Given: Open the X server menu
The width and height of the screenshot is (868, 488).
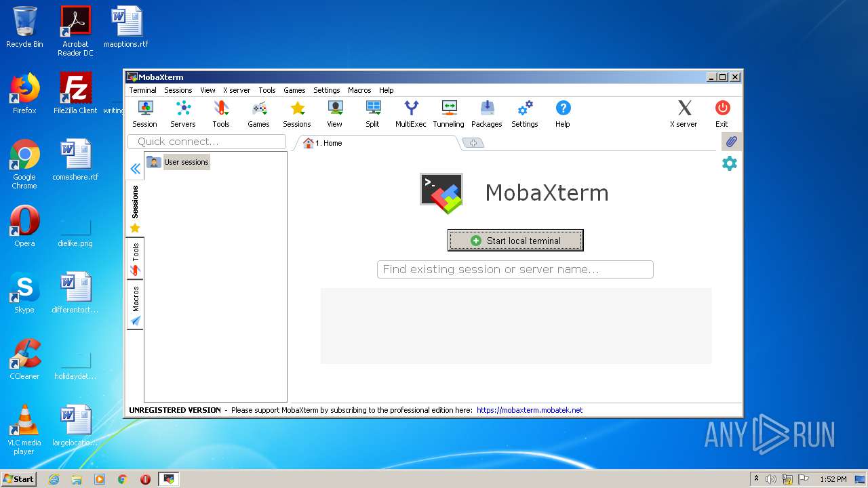Looking at the screenshot, I should 237,90.
